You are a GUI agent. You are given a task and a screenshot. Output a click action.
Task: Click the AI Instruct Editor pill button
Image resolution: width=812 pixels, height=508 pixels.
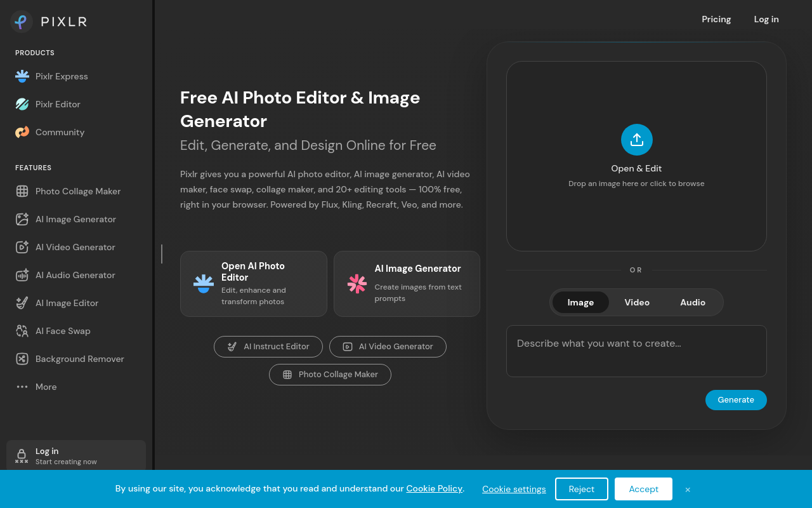pyautogui.click(x=268, y=347)
